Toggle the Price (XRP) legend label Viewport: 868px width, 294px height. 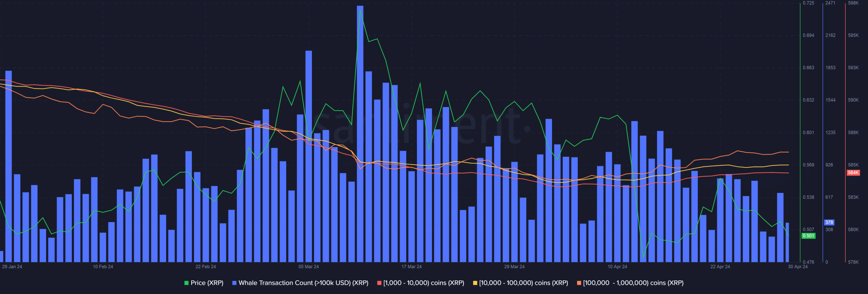coord(207,283)
